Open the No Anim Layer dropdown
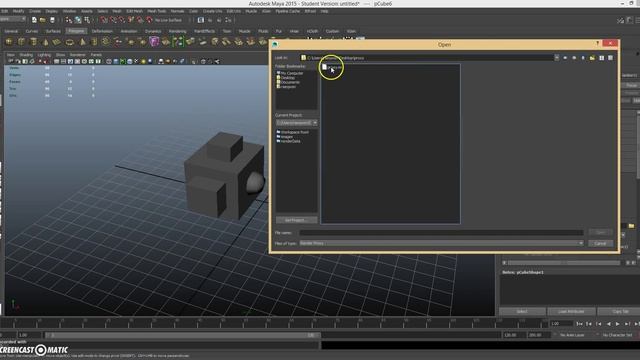The height and width of the screenshot is (360, 640). pos(571,335)
